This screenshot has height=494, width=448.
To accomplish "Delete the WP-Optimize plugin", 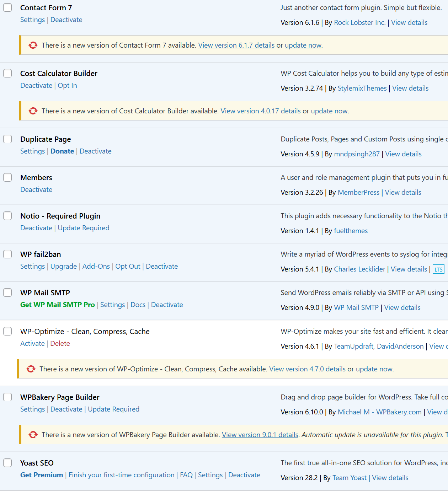I will click(x=60, y=343).
